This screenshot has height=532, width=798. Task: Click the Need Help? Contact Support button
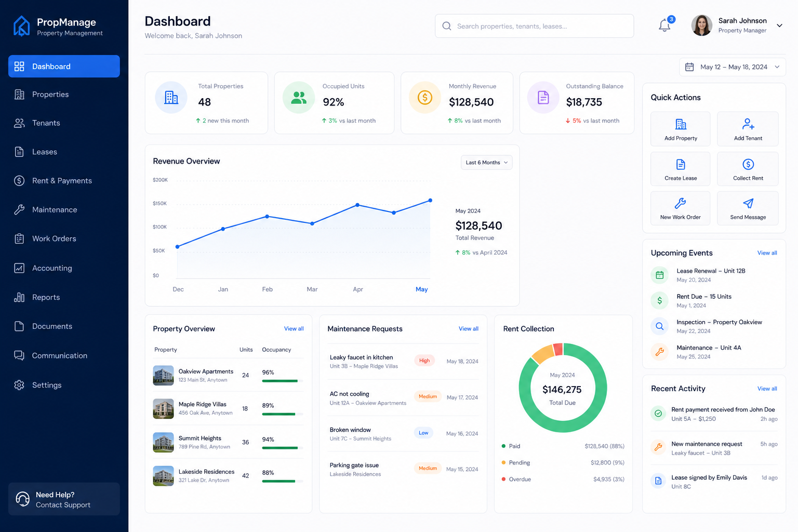tap(64, 499)
